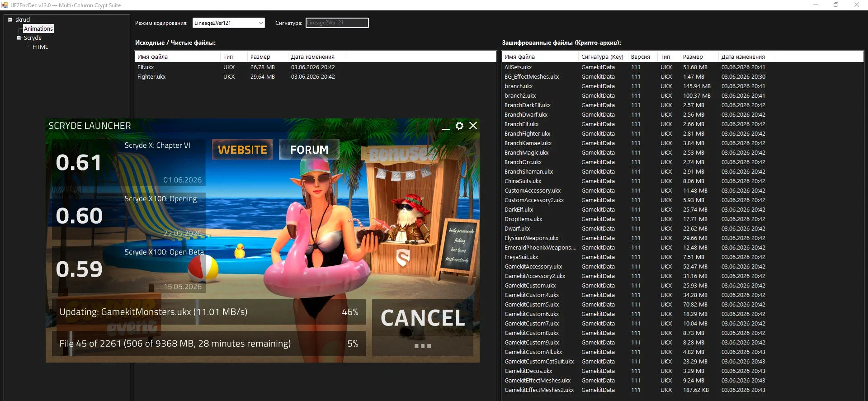The image size is (868, 401).
Task: Select branch.ukx in encrypted files
Action: click(x=683, y=86)
